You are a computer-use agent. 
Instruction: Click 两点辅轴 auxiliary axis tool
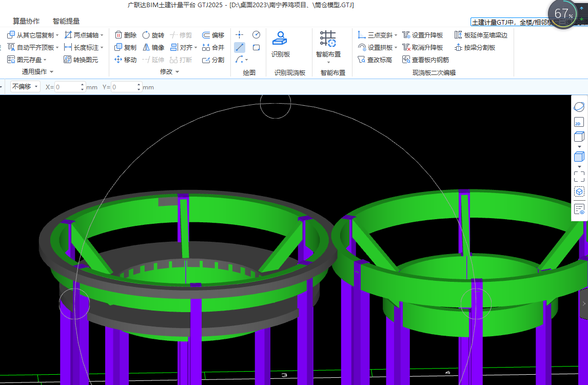(82, 35)
